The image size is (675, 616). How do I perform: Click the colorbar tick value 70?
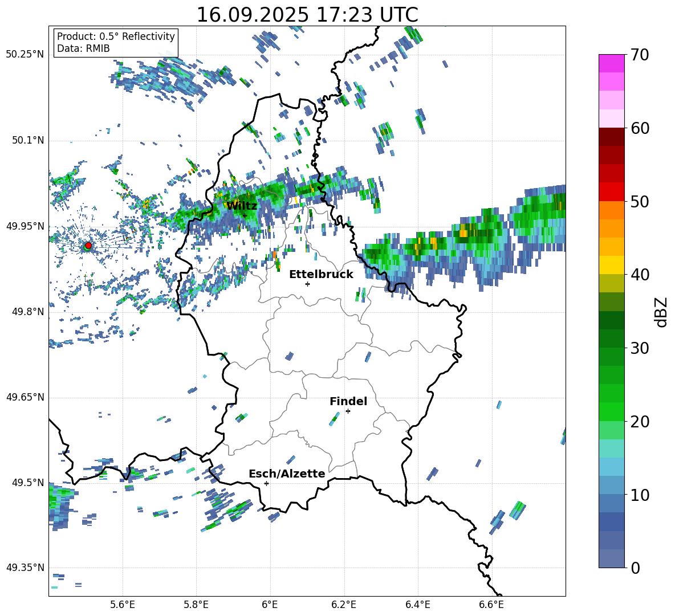(x=640, y=55)
